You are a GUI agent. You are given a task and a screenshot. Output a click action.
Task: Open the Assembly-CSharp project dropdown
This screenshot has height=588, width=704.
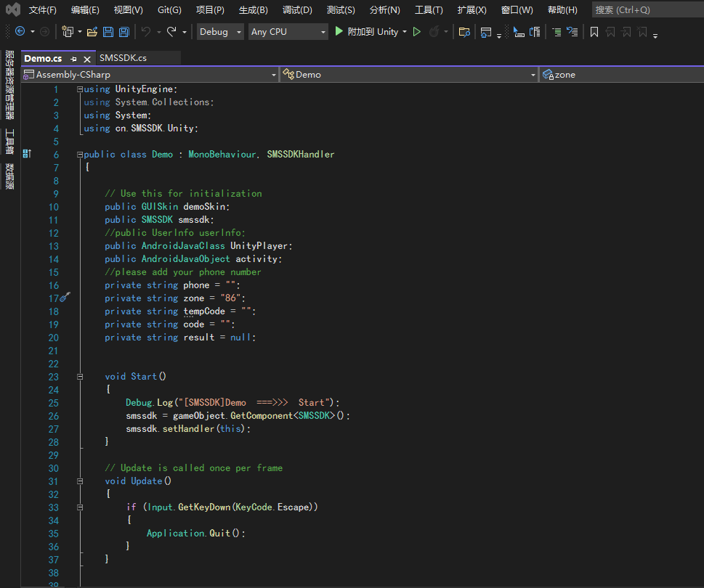point(150,75)
